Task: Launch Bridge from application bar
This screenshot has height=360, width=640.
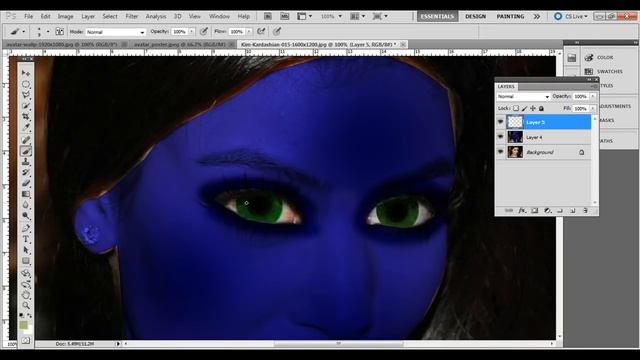Action: [x=268, y=16]
